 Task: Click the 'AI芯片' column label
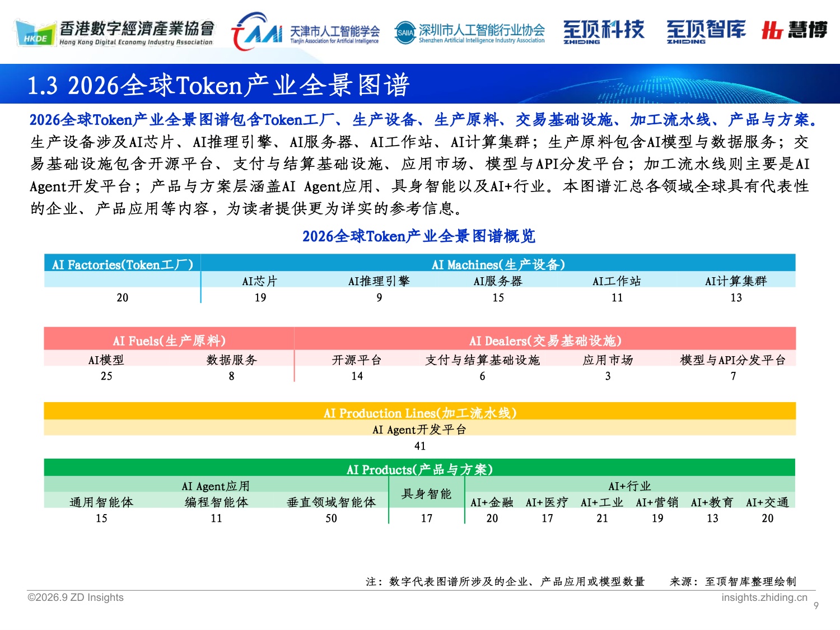260,281
